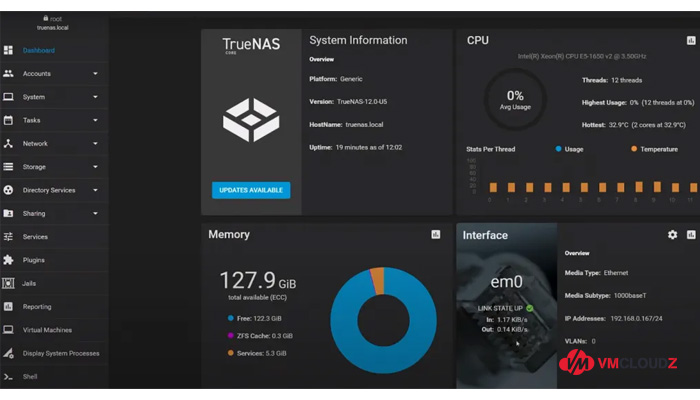
Task: Click the em0 interface name
Action: coord(506,282)
